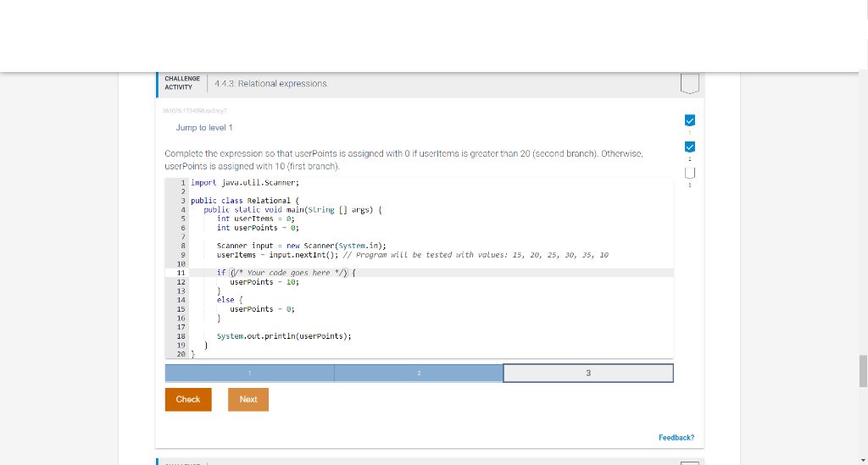Select level 2 progress bar segment
Viewport: 868px width, 465px height.
pyautogui.click(x=419, y=374)
